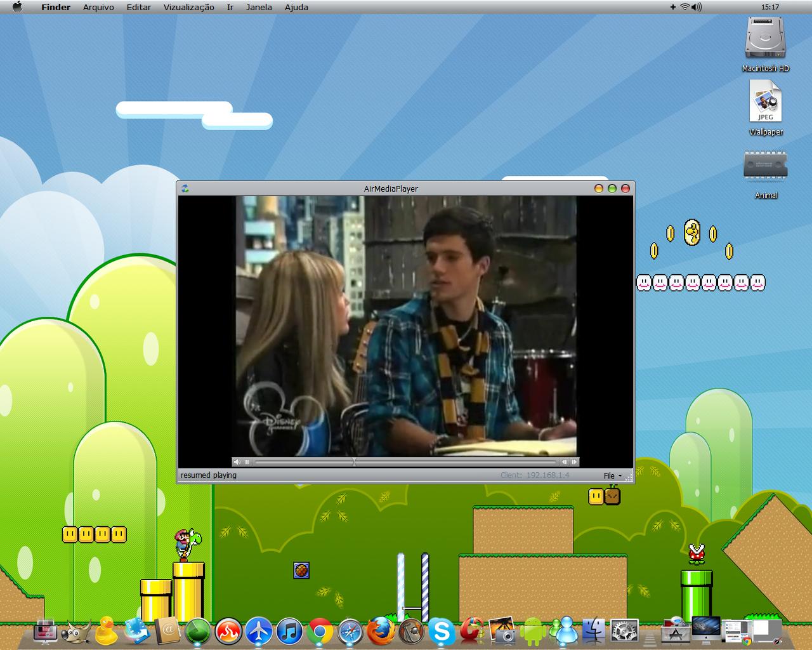Select the Macintosh HD desktop icon
Screen dimensions: 812x650
click(x=766, y=39)
